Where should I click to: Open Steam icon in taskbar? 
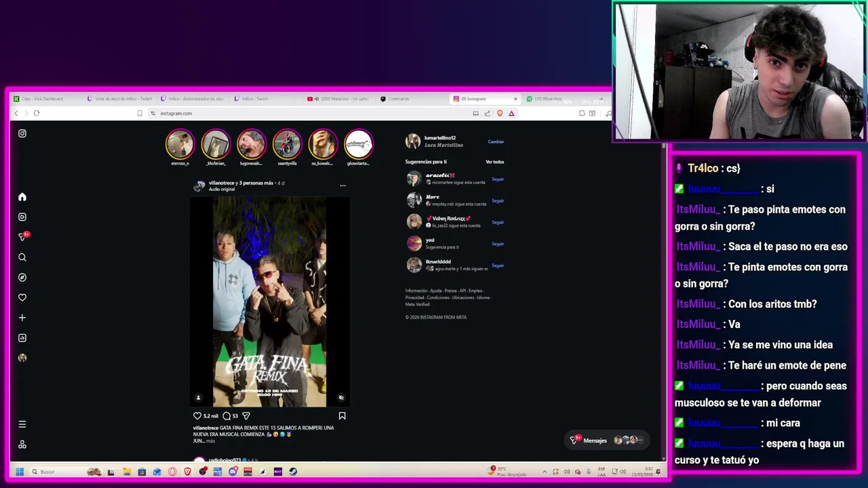293,472
